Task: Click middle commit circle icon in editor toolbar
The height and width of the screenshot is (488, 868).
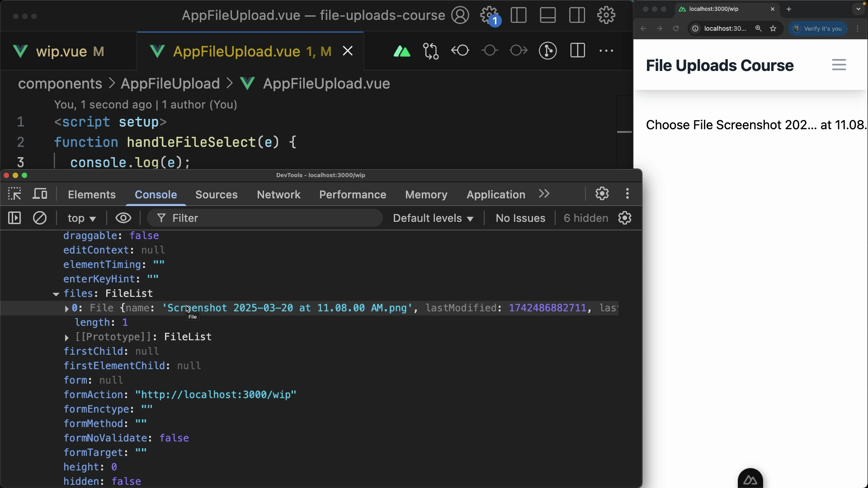Action: point(490,51)
